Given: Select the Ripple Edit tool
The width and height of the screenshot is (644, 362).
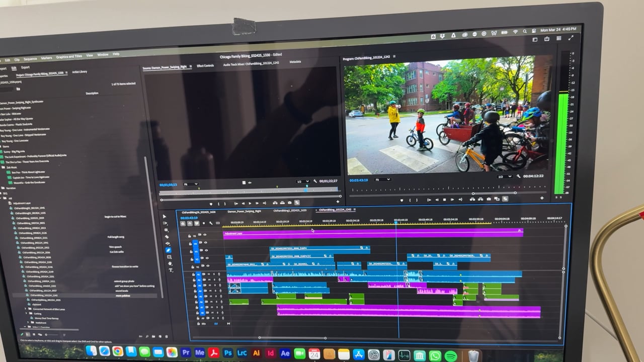Looking at the screenshot, I should pyautogui.click(x=166, y=230).
